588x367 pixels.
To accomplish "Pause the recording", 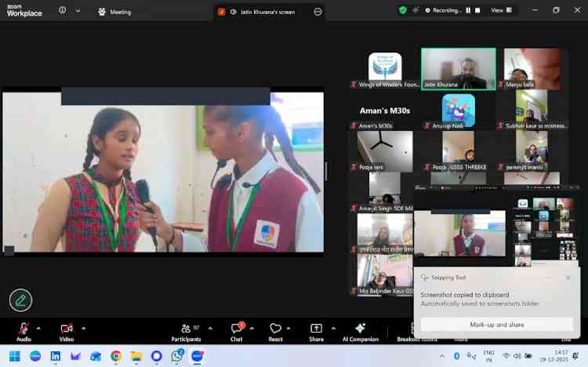I will (x=469, y=10).
